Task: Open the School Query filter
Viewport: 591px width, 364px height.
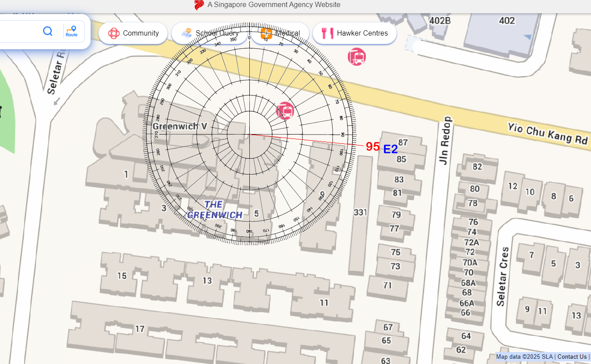Action: point(209,33)
